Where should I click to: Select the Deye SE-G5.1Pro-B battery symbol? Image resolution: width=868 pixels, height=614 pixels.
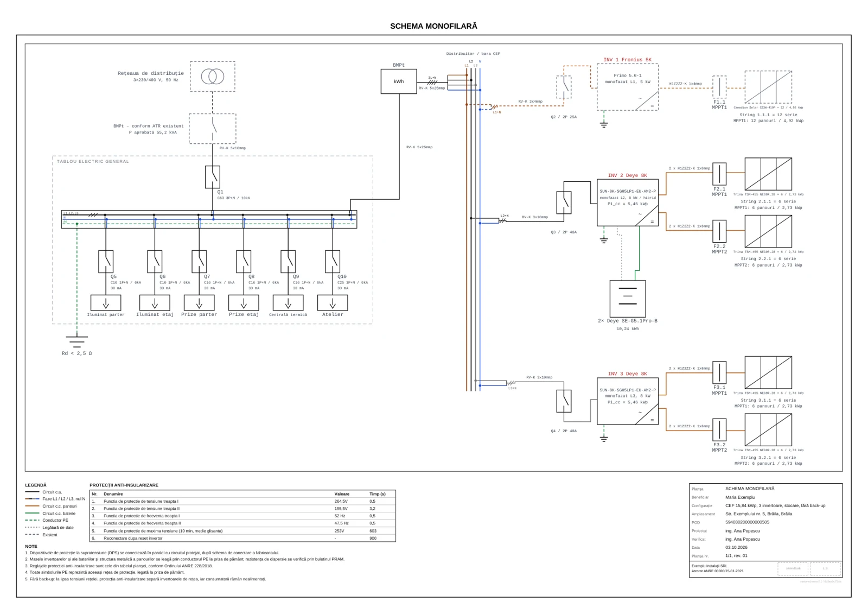coord(628,299)
